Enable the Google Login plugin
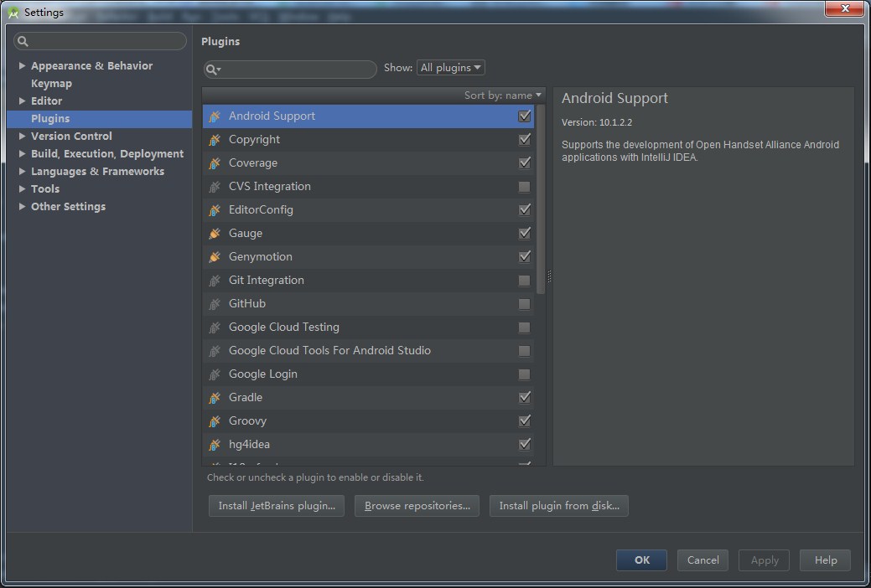This screenshot has width=871, height=588. pyautogui.click(x=525, y=374)
